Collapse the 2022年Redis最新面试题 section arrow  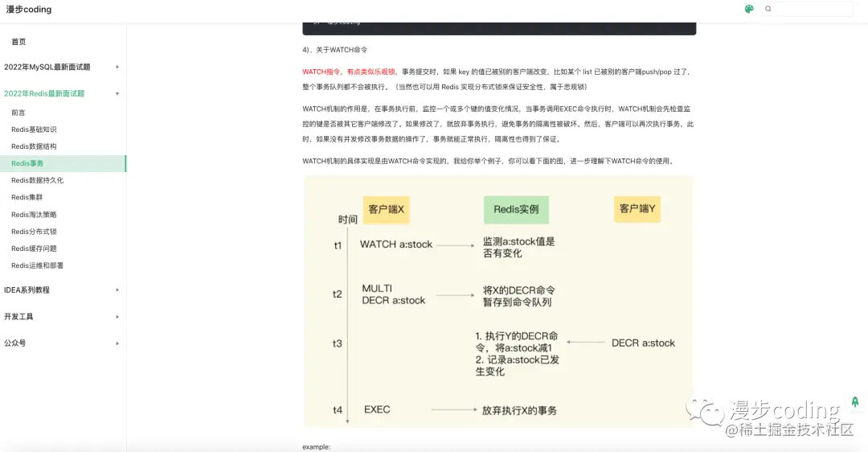coord(117,93)
